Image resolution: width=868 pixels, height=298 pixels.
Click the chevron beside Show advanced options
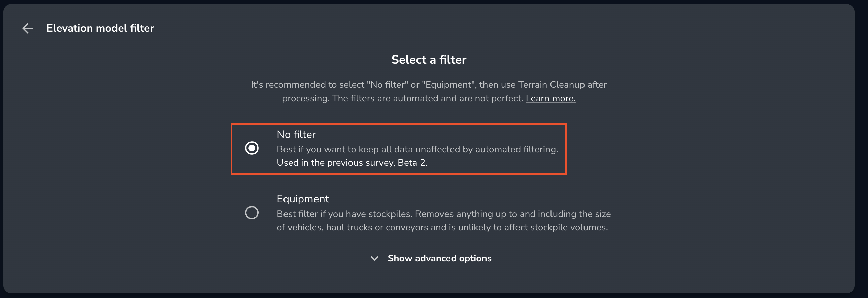click(374, 258)
